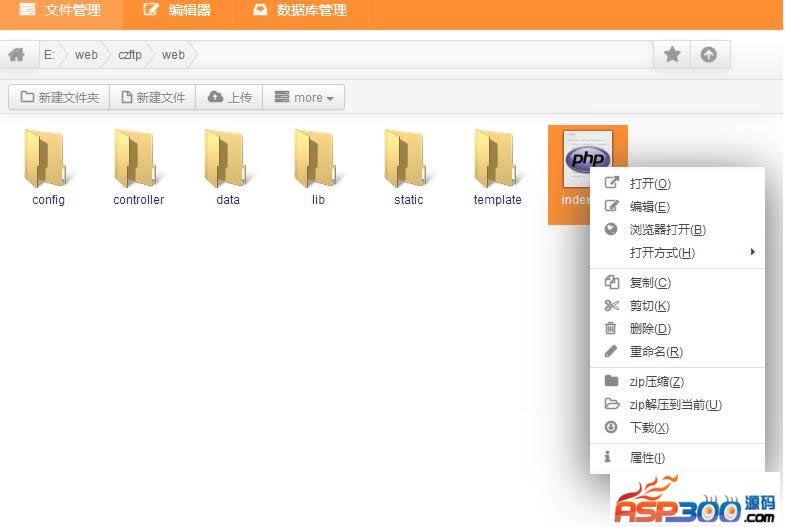
Task: Click the template folder label
Action: click(x=498, y=200)
